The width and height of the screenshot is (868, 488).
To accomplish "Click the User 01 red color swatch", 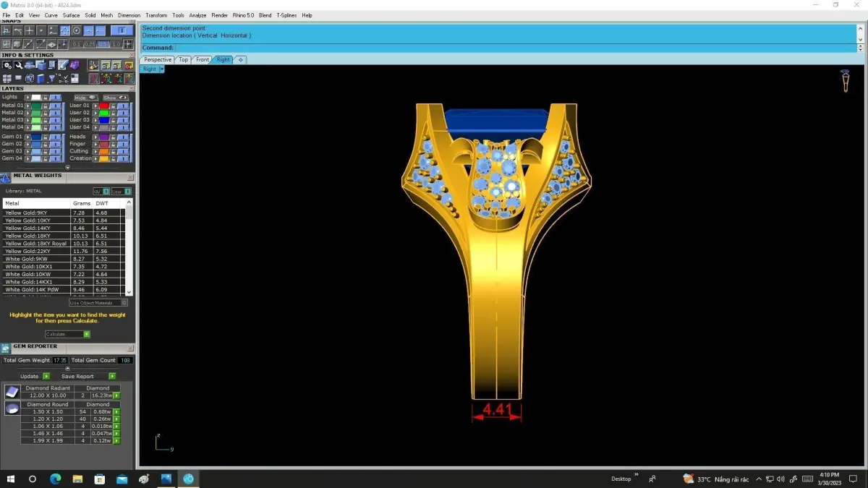I will coord(104,106).
